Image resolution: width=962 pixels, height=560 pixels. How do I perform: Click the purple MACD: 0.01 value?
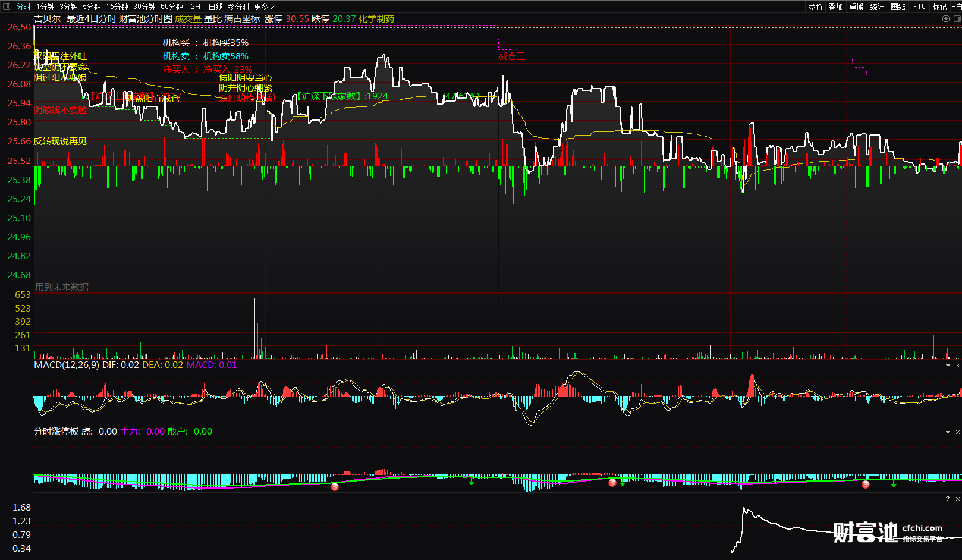[x=212, y=365]
